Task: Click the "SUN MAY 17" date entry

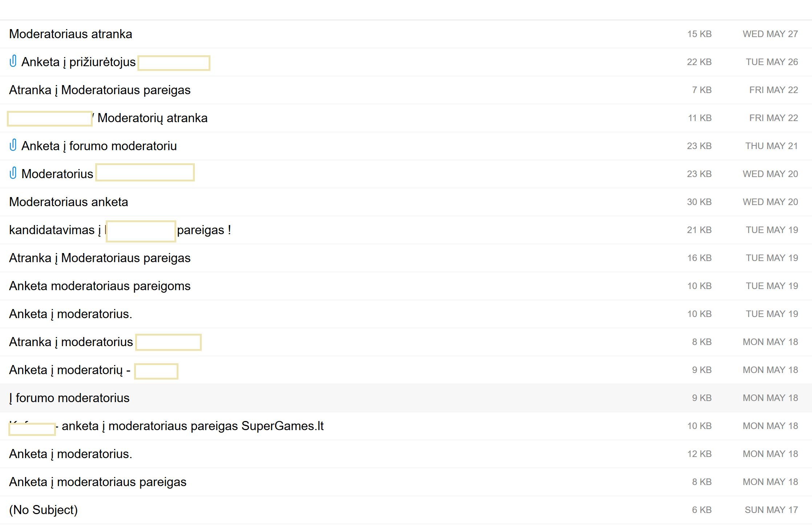Action: click(x=771, y=510)
